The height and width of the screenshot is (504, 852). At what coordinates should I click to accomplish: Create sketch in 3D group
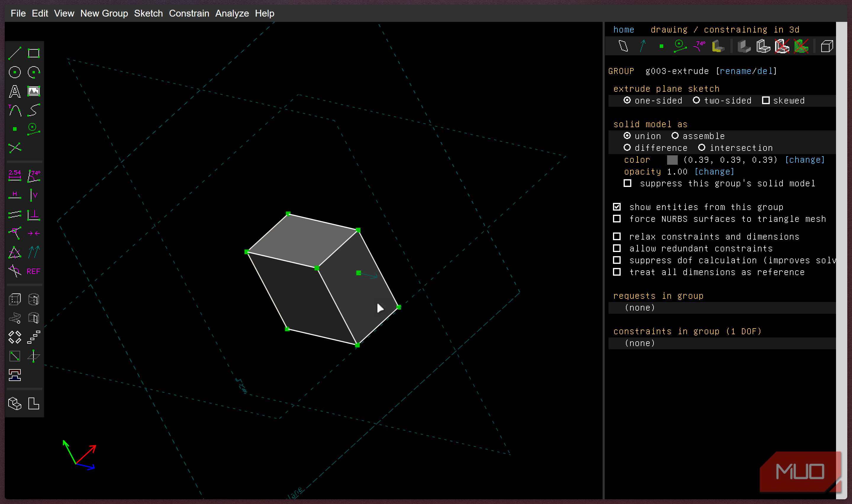pos(34,356)
